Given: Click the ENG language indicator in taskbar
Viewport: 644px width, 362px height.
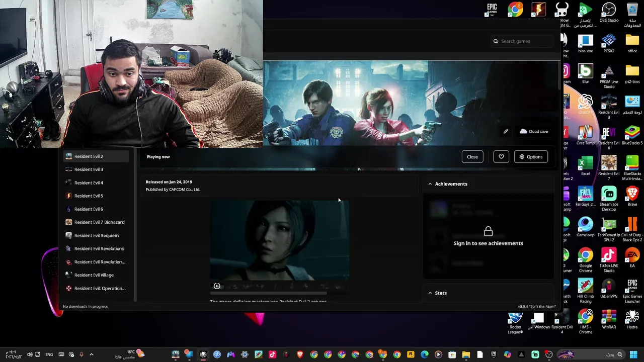Looking at the screenshot, I should [x=49, y=355].
